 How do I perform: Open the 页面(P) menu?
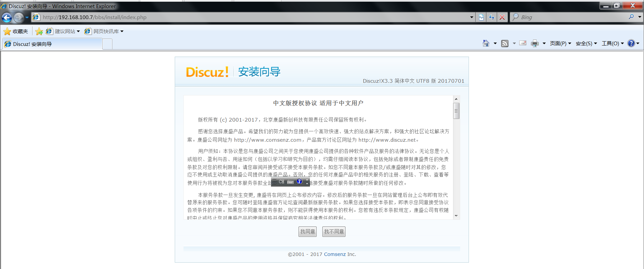coord(560,44)
